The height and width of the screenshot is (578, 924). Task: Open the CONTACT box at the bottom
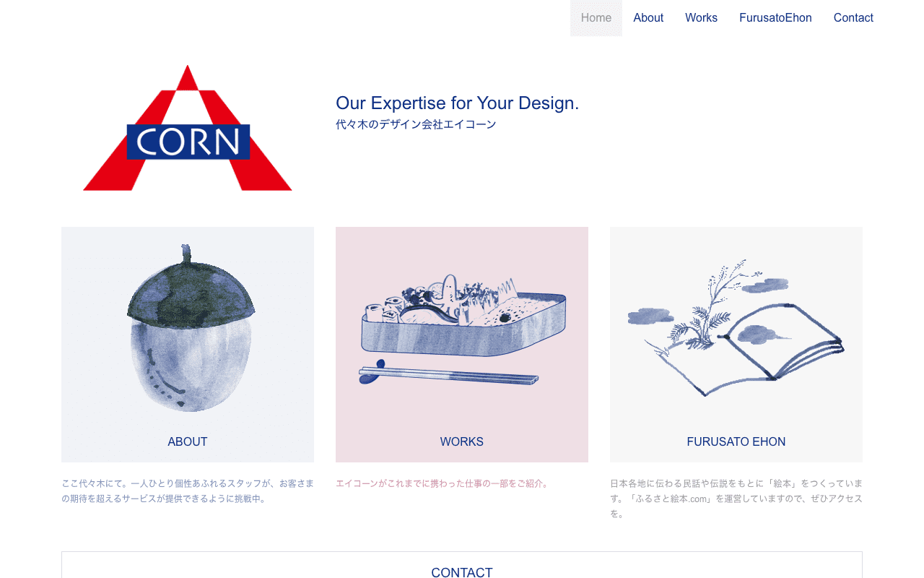(462, 565)
